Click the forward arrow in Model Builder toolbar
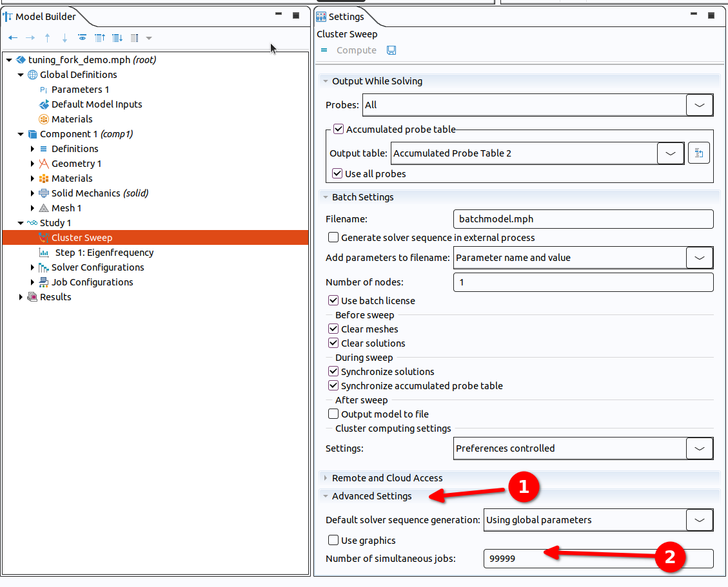728x587 pixels. click(x=30, y=38)
